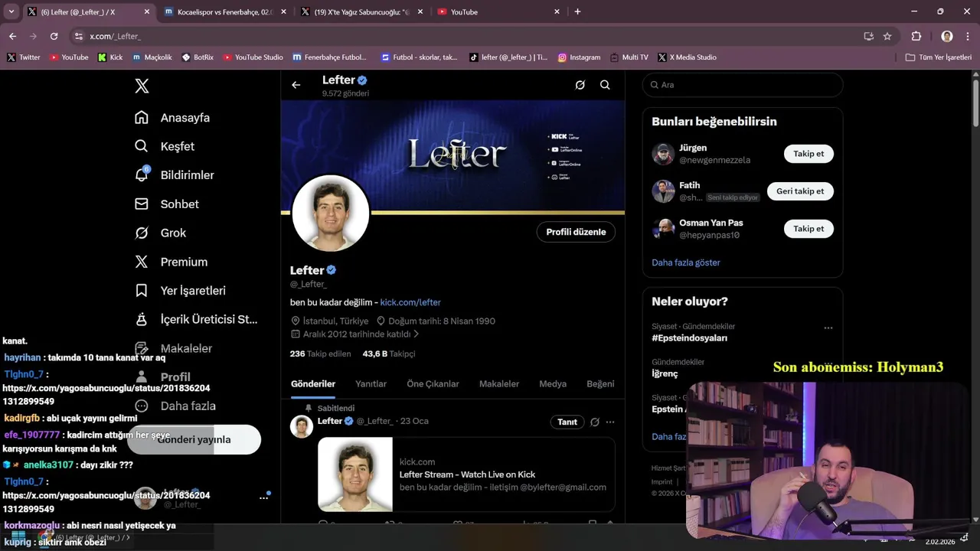Viewport: 980px width, 551px height.
Task: Click the Ara search field
Action: coord(743,85)
